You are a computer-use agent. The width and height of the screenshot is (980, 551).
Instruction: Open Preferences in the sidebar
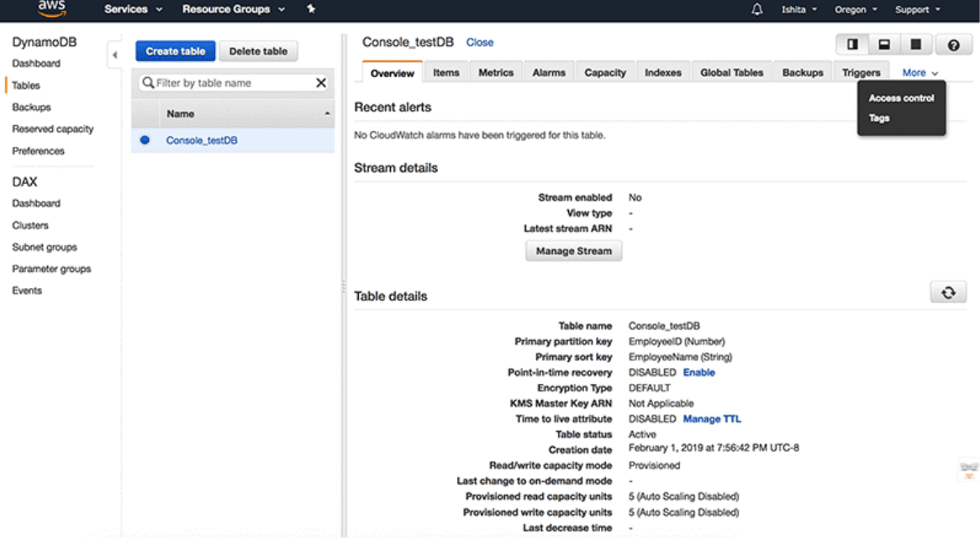click(x=38, y=150)
